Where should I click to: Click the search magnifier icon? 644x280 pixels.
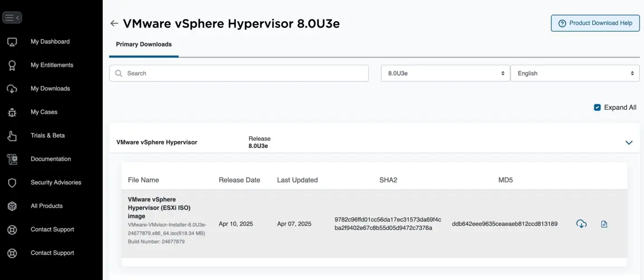tap(119, 73)
